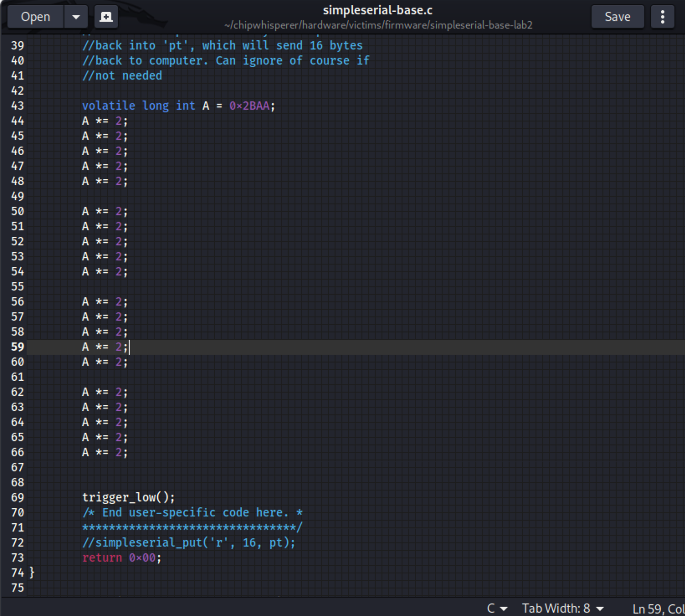
Task: Click the '/* End user-specific code here. *' comment
Action: pyautogui.click(x=192, y=512)
